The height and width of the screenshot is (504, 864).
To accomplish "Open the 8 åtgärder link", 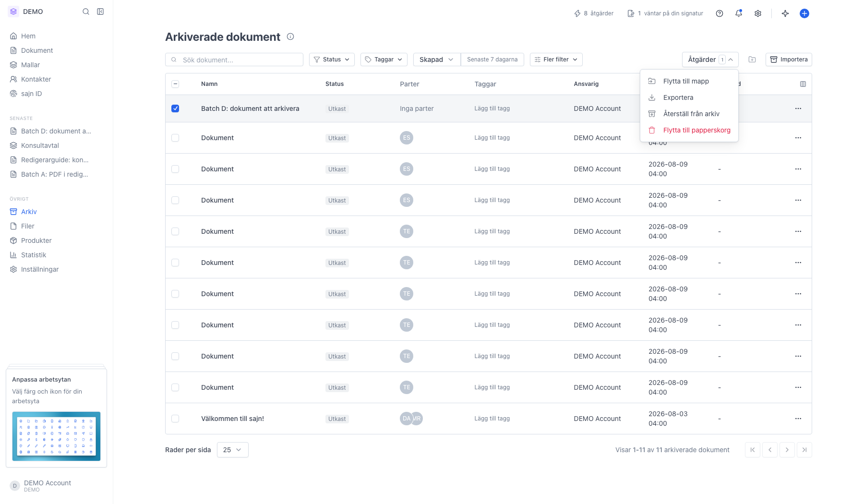I will 594,13.
